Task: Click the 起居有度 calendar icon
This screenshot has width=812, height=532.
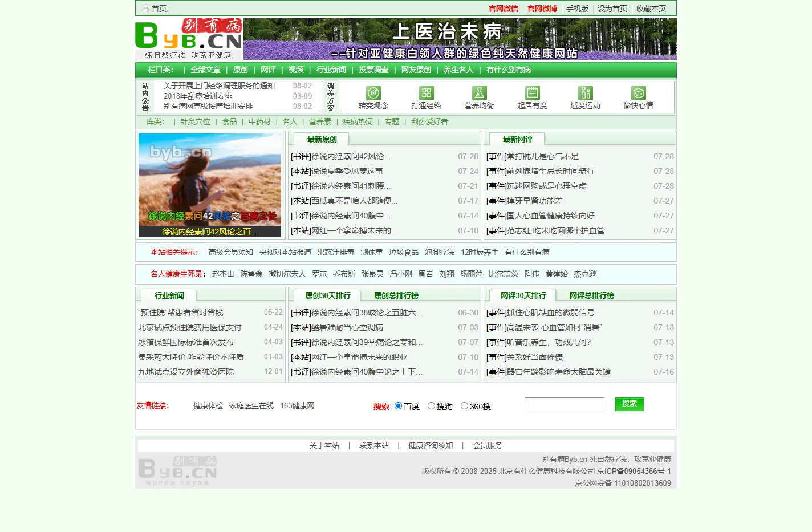Action: point(532,93)
